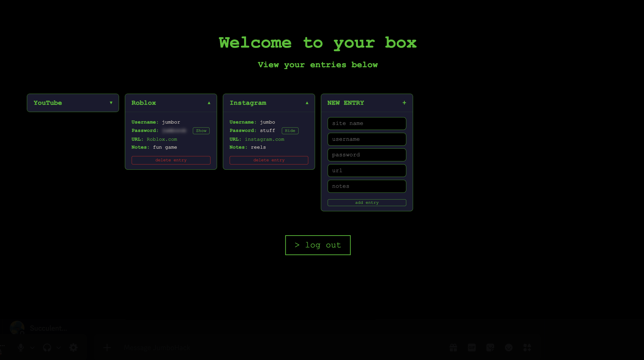644x360 pixels.
Task: Show the Roblox password
Action: pos(201,131)
